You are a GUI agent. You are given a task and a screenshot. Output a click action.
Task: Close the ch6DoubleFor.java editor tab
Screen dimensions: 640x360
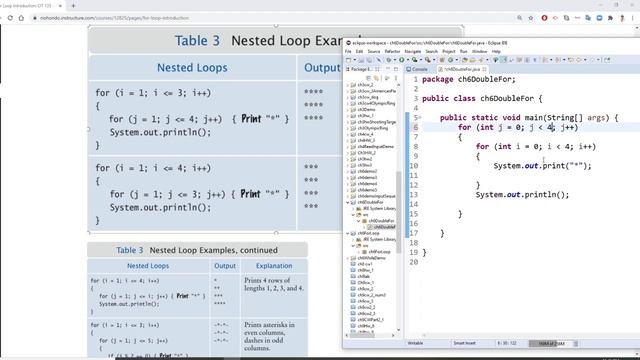[484, 69]
